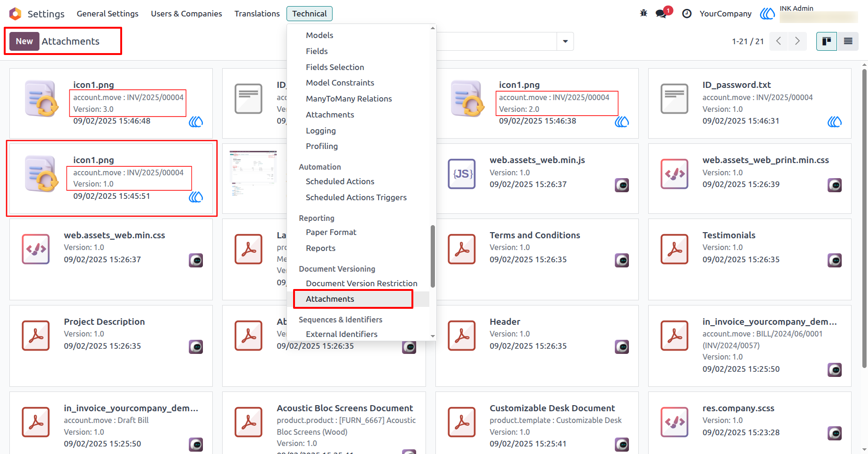This screenshot has width=868, height=454.
Task: Select Models from the Technical menu
Action: point(319,35)
